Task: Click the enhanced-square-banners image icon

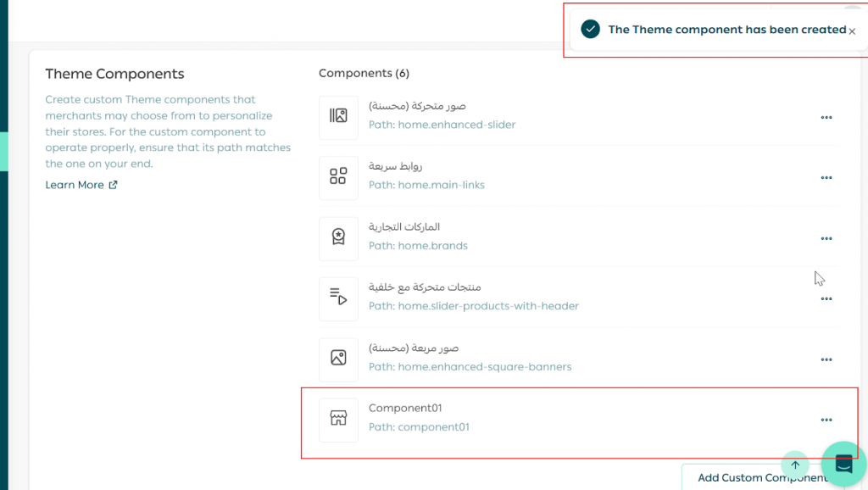Action: 338,359
